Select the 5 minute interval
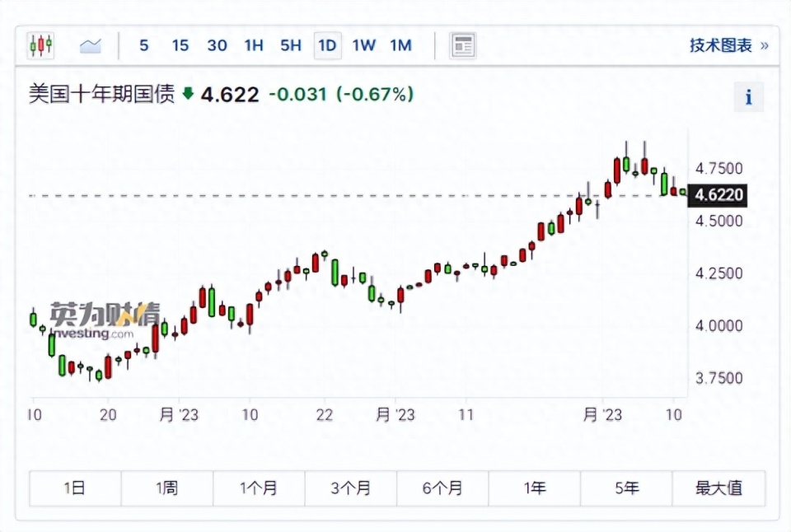The width and height of the screenshot is (791, 532). [144, 45]
